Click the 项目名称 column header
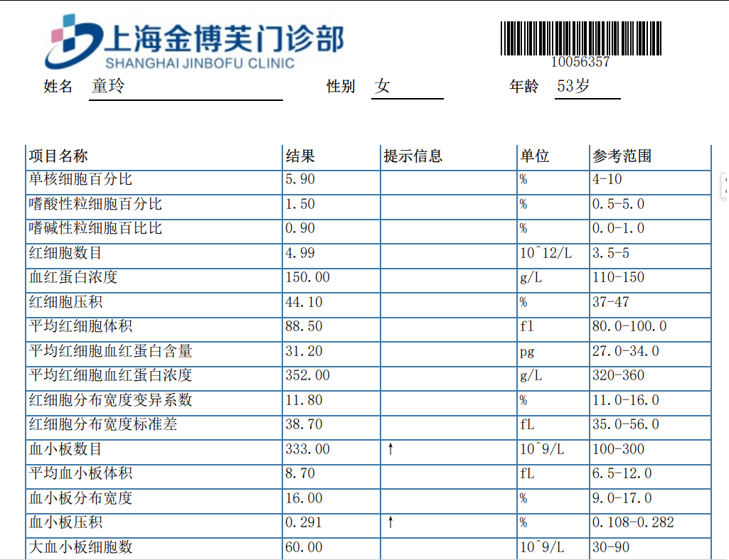729x560 pixels. pyautogui.click(x=58, y=156)
